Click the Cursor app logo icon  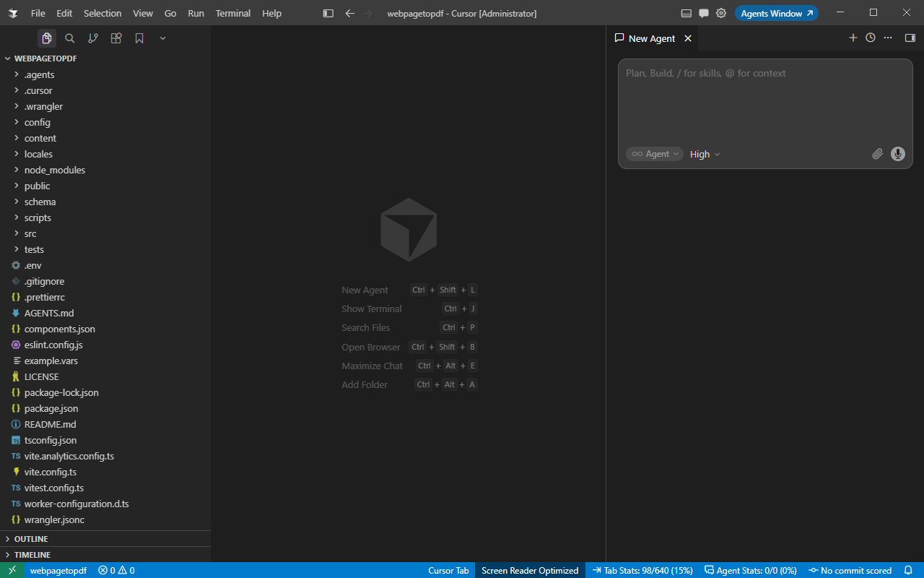tap(13, 13)
